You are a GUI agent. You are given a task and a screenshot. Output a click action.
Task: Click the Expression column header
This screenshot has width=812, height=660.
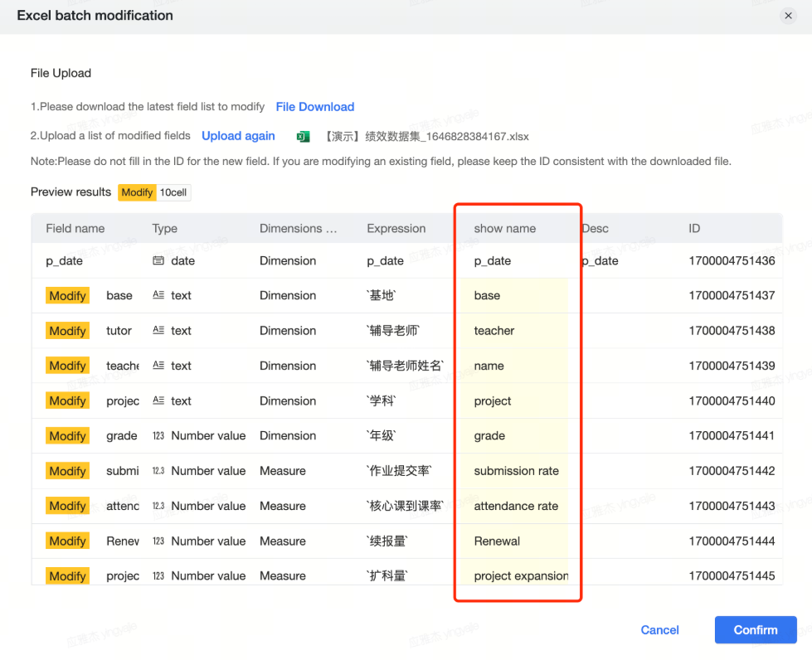396,228
